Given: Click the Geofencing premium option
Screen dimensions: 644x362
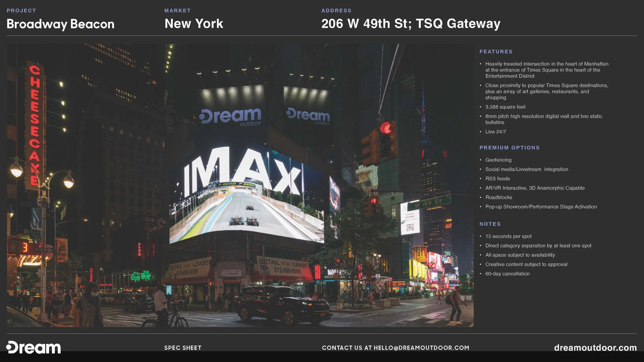Looking at the screenshot, I should [x=498, y=160].
